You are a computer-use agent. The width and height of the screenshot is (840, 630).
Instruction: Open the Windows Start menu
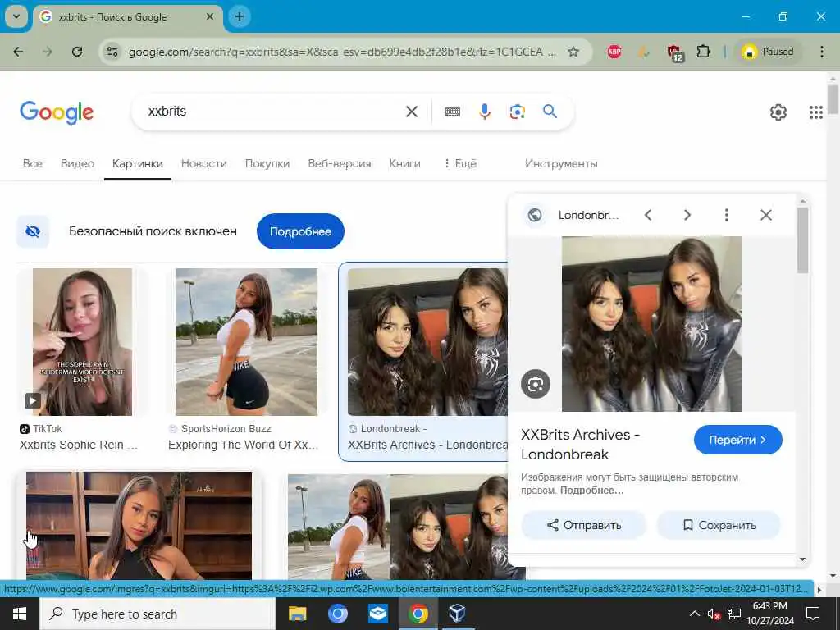click(x=20, y=614)
